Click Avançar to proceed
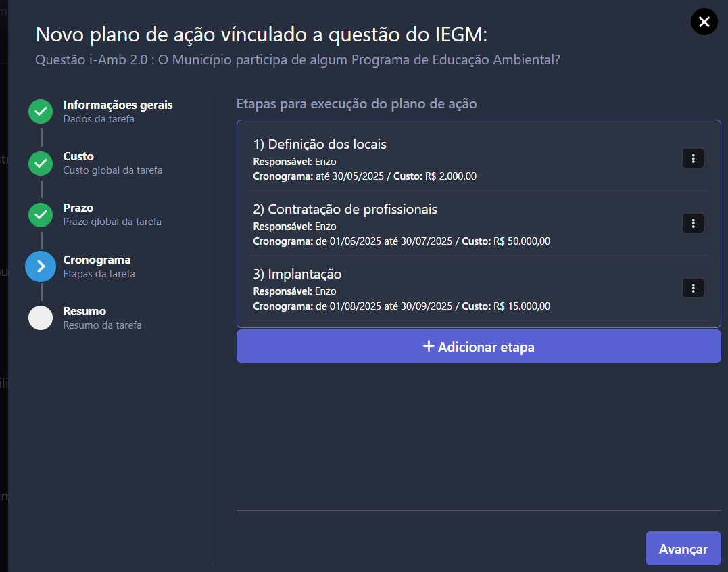 coord(683,549)
